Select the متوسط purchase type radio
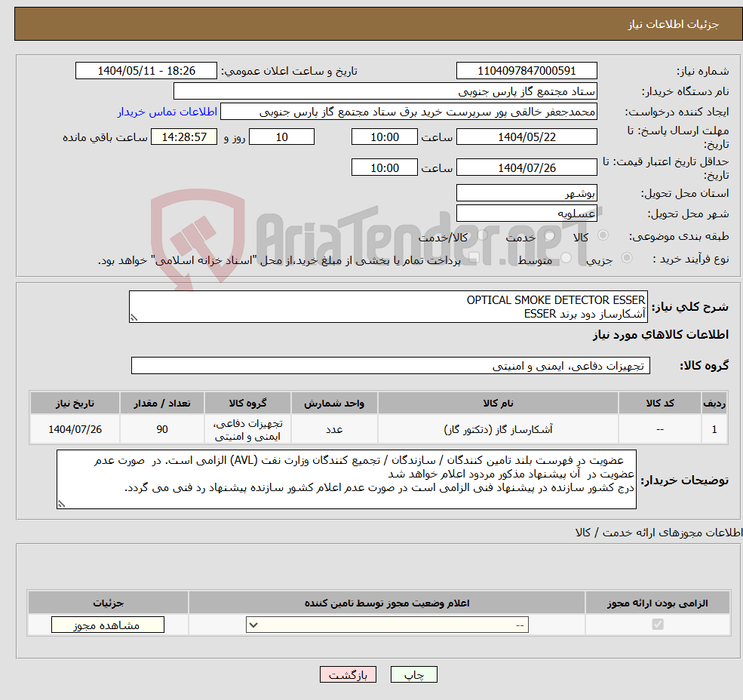This screenshot has height=700, width=743. coord(566,258)
